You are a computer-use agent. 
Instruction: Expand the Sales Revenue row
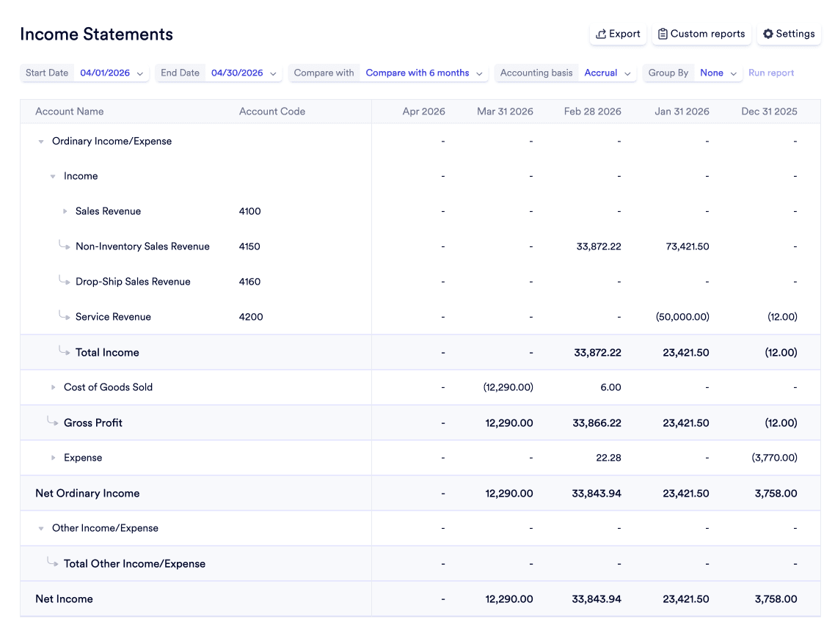tap(65, 212)
